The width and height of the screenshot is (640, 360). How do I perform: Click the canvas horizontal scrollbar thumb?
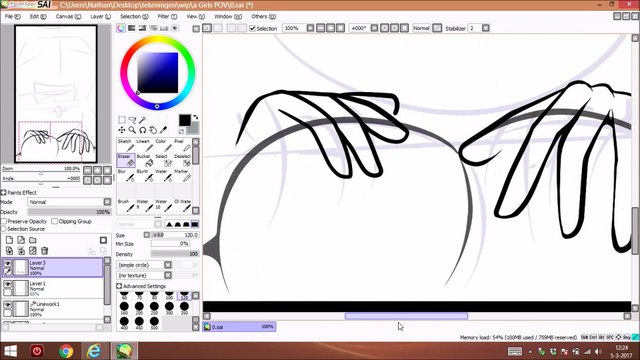click(406, 316)
